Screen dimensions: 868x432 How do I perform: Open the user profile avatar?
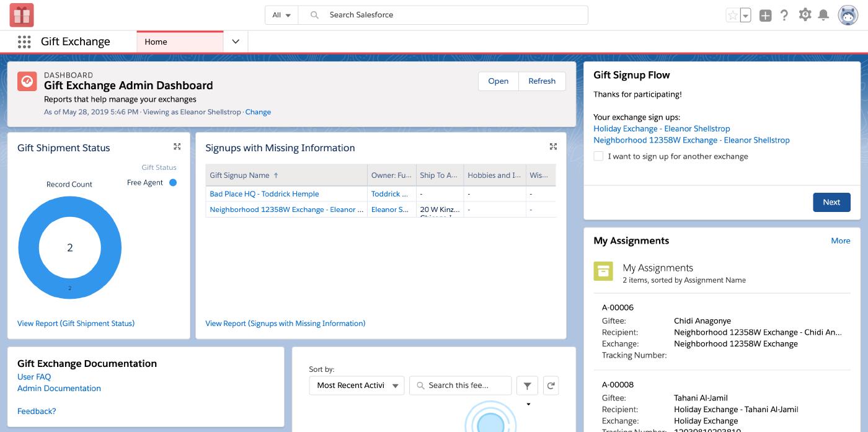pos(848,15)
